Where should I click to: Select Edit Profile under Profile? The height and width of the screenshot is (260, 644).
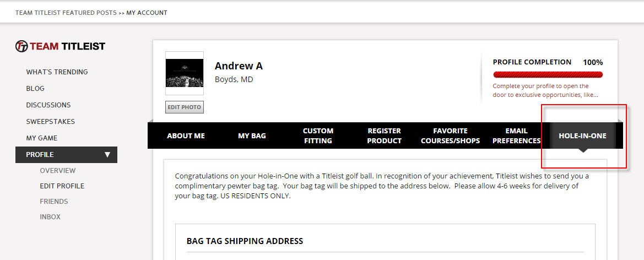point(62,186)
